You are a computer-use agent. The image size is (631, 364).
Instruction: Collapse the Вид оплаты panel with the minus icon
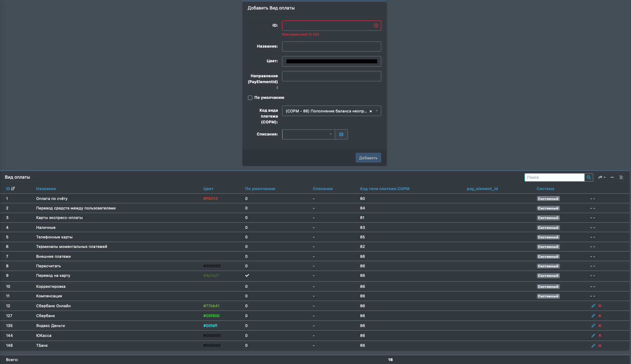(612, 177)
